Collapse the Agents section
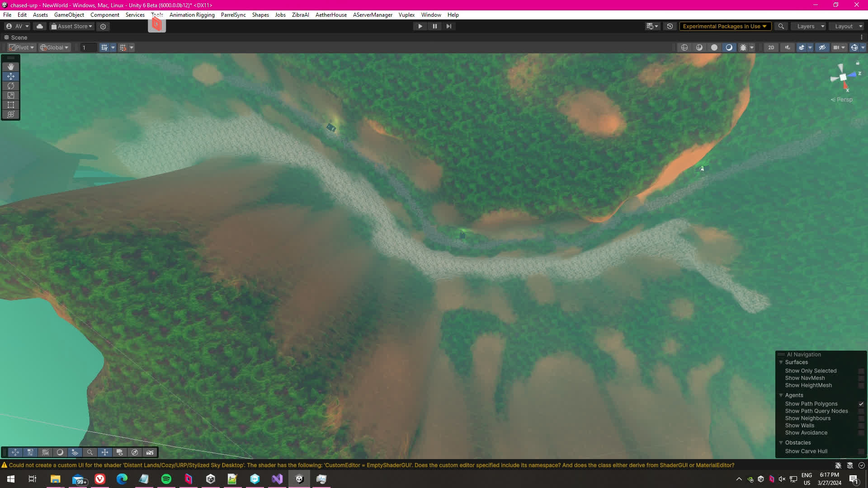Screen dimensions: 868x488 [781, 395]
